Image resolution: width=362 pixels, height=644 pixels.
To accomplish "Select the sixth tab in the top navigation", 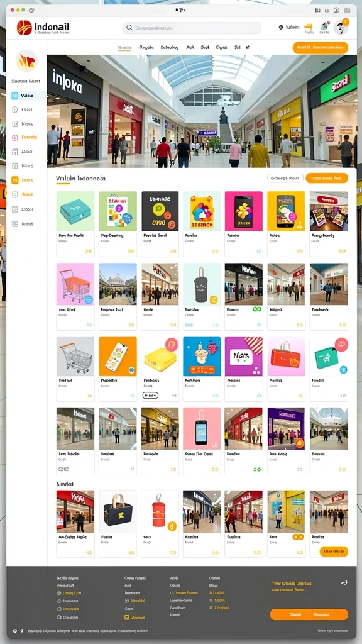I will (x=221, y=48).
